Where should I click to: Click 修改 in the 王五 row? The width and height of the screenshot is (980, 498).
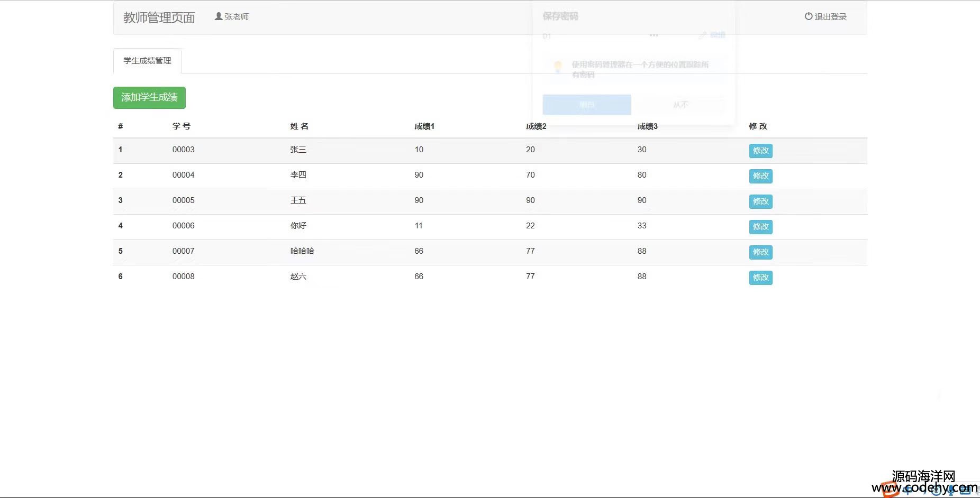pos(760,201)
